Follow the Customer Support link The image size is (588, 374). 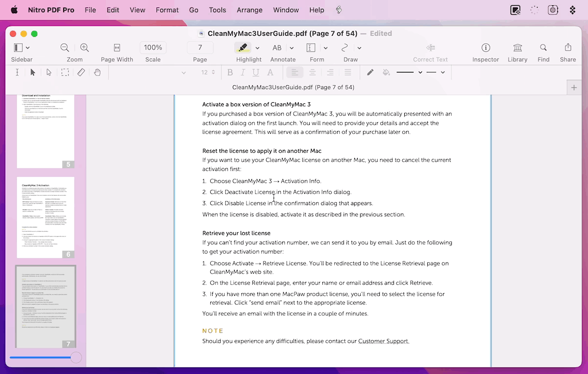coord(384,341)
